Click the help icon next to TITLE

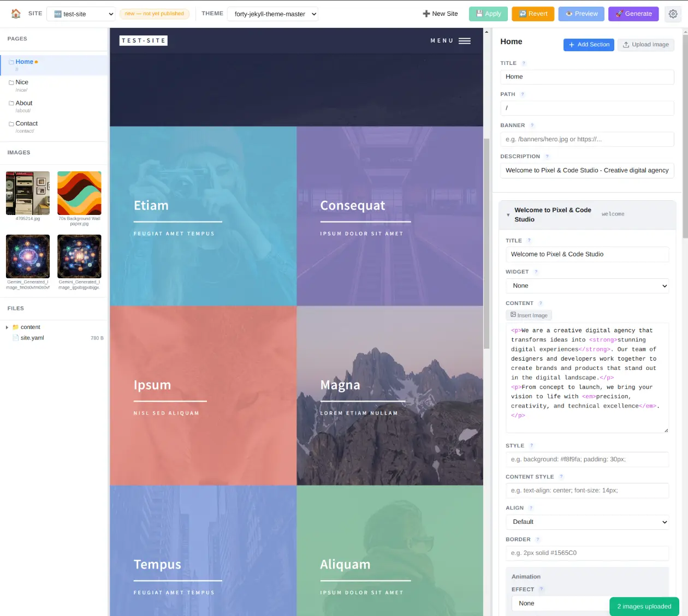click(x=523, y=63)
